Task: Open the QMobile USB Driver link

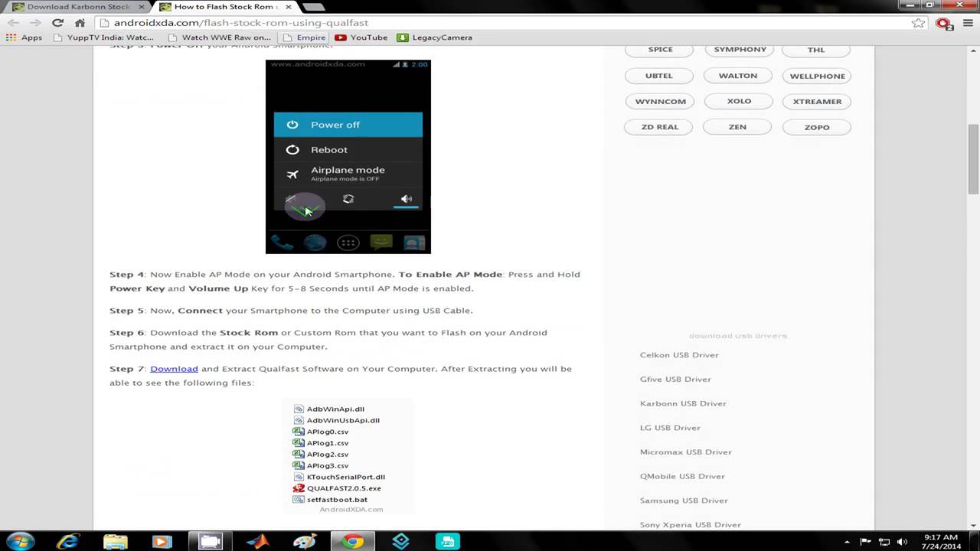Action: coord(682,477)
